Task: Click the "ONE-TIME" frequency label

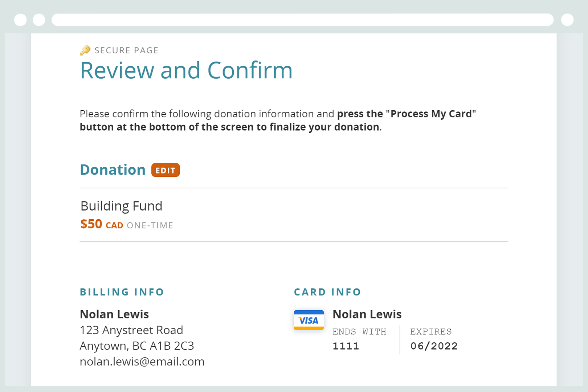Action: point(150,225)
